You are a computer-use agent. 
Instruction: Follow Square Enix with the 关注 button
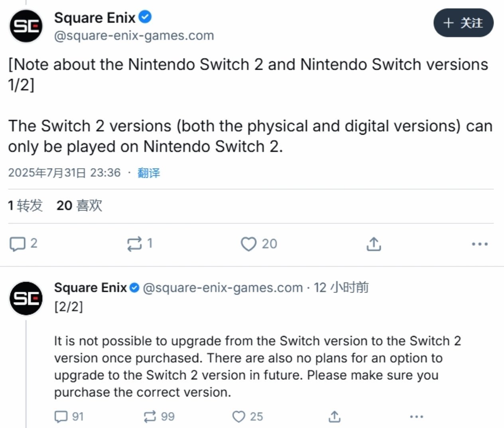463,23
